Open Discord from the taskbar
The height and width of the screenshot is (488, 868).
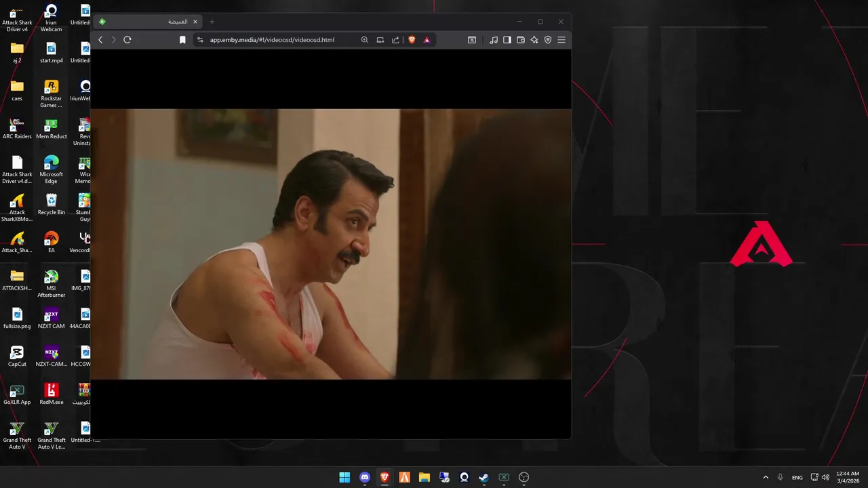(365, 477)
